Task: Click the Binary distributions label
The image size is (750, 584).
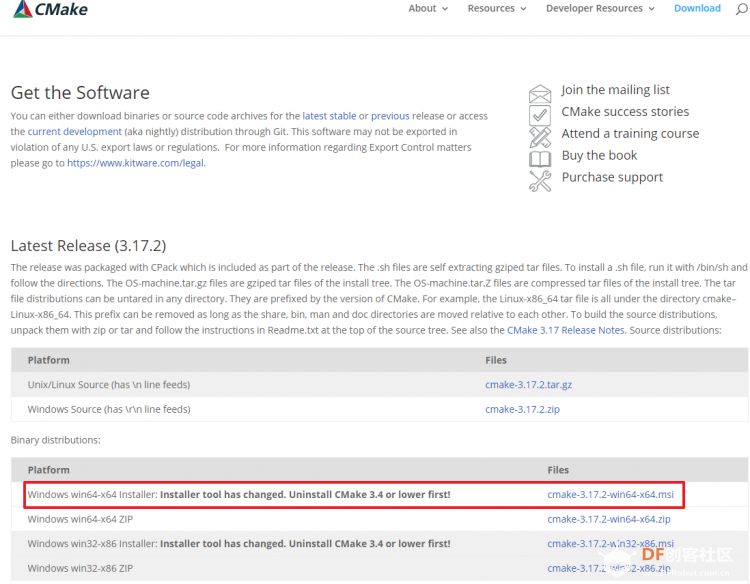Action: (x=55, y=440)
